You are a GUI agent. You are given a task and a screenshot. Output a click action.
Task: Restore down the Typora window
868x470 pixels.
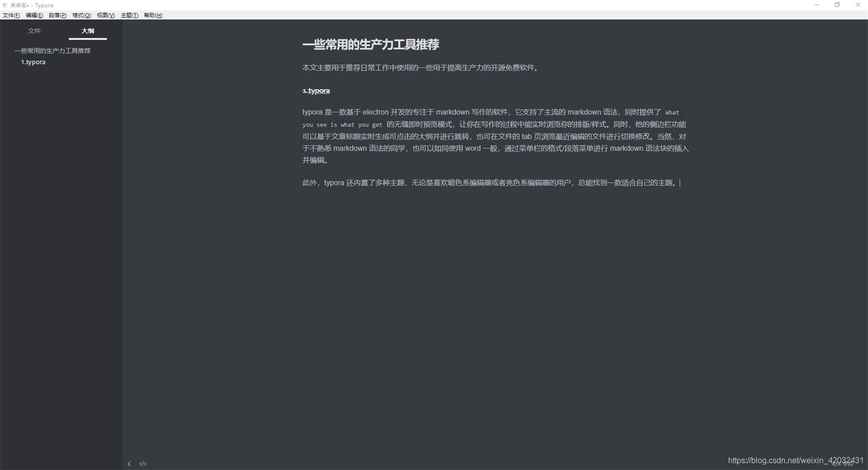(837, 5)
